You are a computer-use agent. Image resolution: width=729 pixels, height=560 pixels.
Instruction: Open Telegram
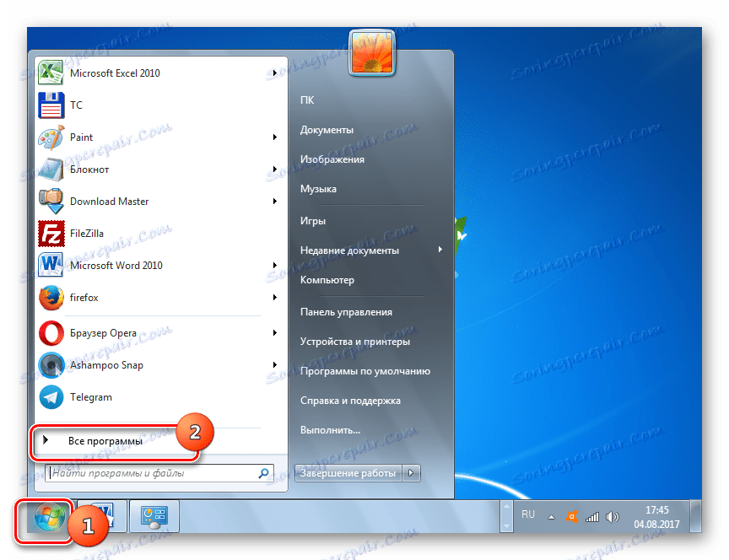pos(91,397)
